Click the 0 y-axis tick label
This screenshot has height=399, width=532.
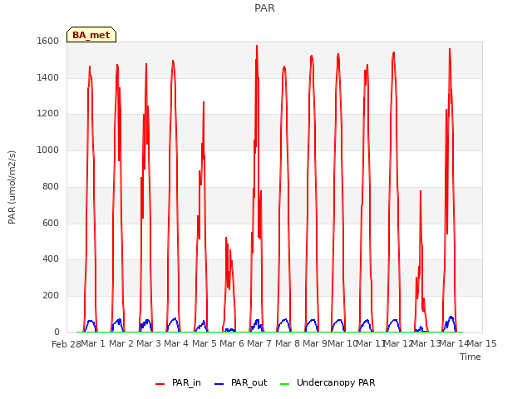tap(57, 332)
